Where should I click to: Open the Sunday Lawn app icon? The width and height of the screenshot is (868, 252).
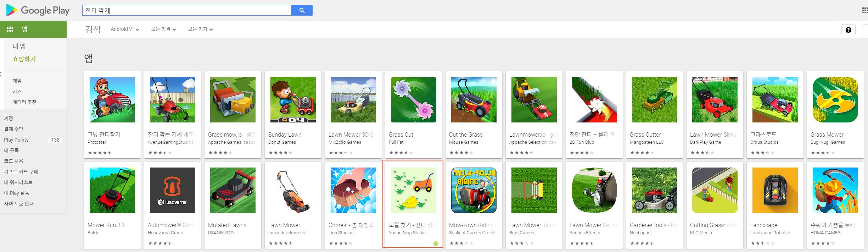pyautogui.click(x=293, y=100)
